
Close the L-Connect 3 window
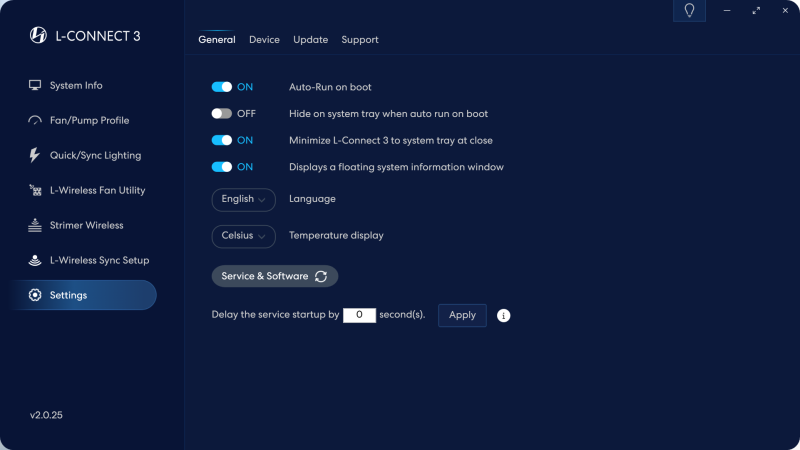coord(785,10)
